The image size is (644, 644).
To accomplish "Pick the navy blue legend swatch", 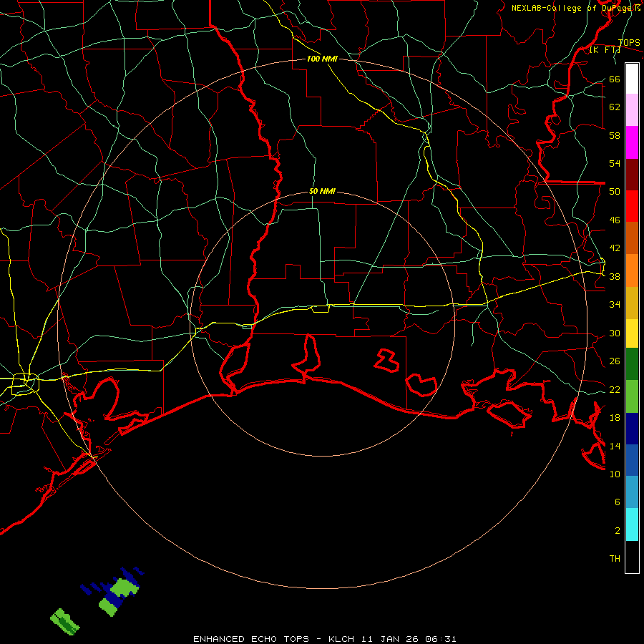I will (632, 429).
